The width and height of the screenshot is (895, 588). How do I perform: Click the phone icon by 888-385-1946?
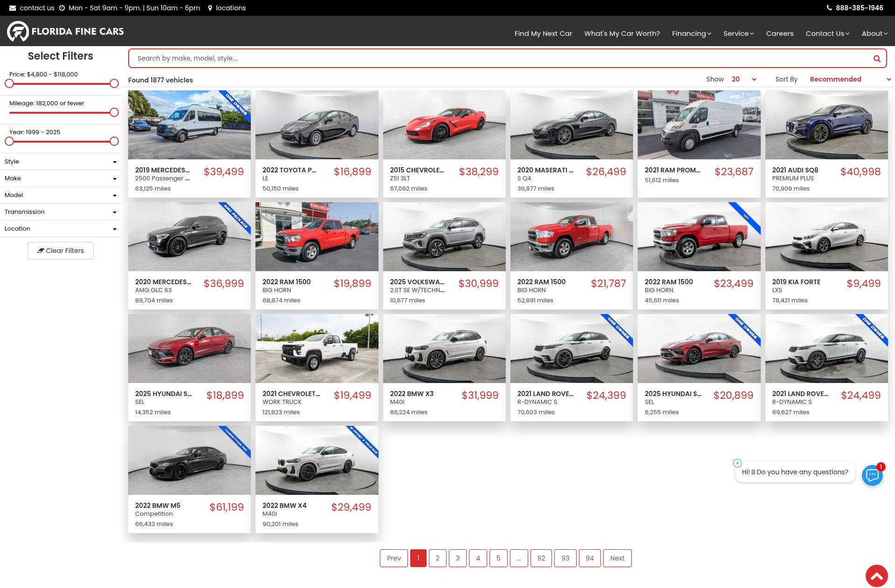tap(829, 8)
